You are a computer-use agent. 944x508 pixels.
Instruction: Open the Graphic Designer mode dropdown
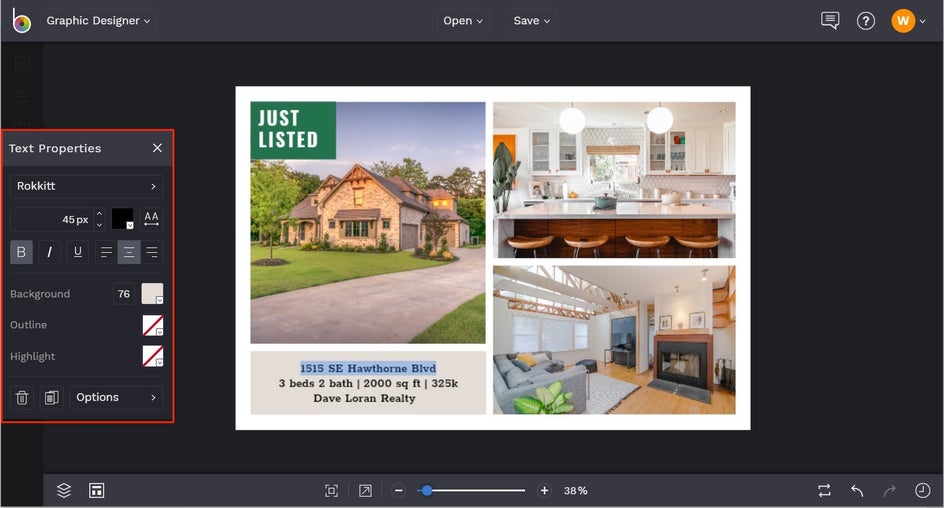[x=98, y=20]
